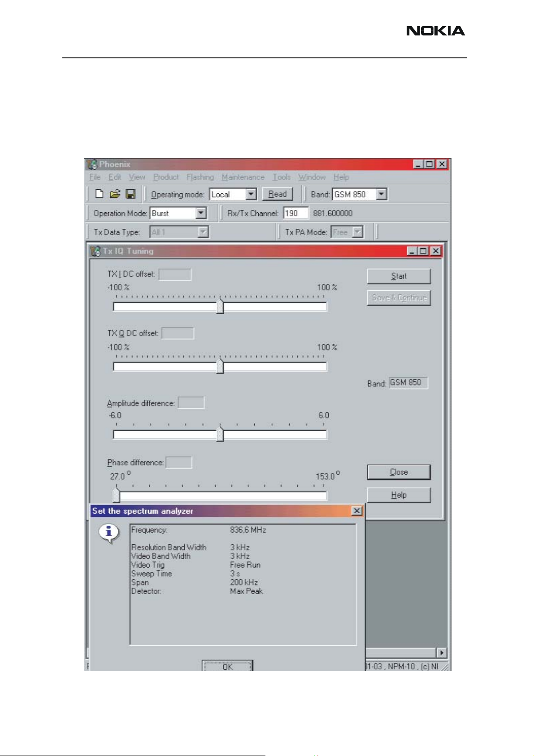Click OK in the spectrum analyzer dialog
534x756 pixels.
[227, 666]
